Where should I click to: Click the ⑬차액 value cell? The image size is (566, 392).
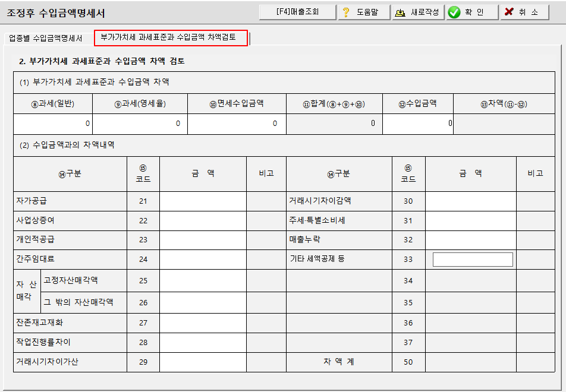(x=504, y=124)
